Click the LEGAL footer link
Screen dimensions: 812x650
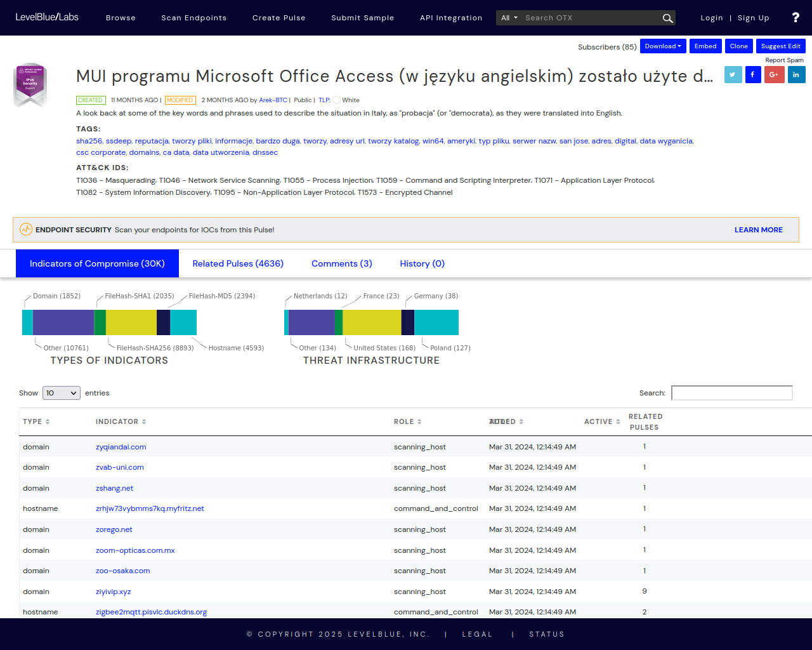(x=477, y=634)
